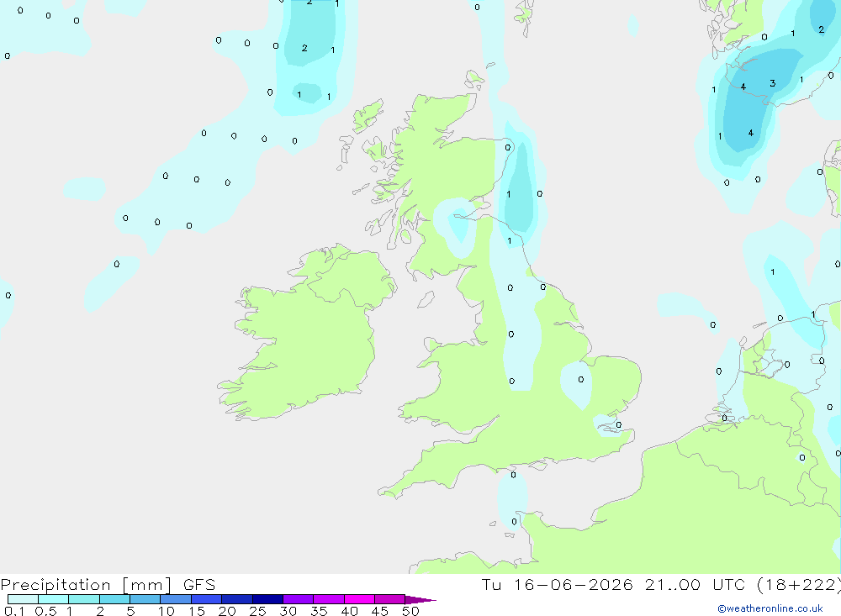
Task: Click the '0.5' legend scale label
Action: [x=45, y=611]
